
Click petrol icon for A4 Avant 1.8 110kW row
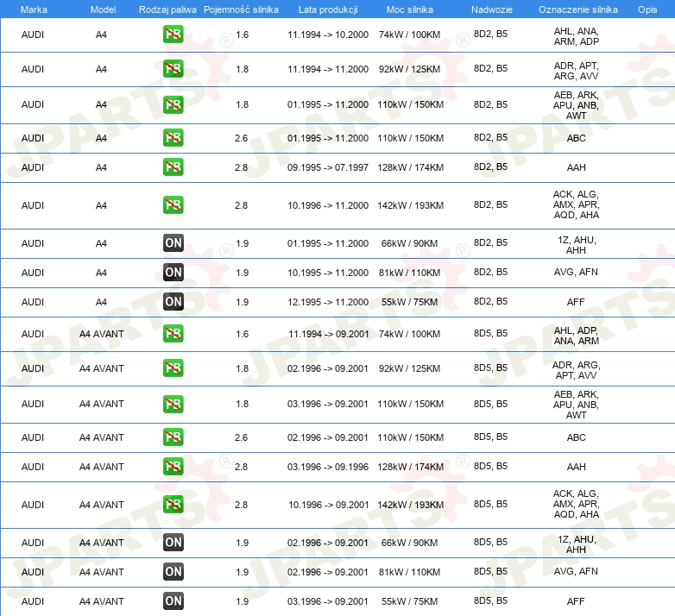(173, 404)
